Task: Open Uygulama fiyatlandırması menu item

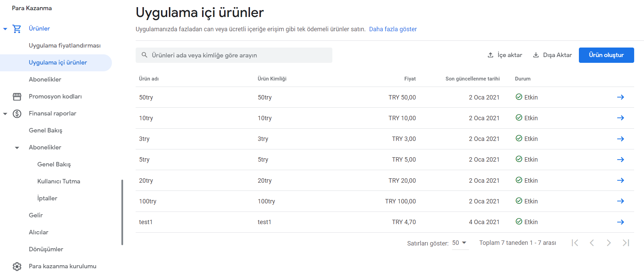Action: (x=65, y=46)
